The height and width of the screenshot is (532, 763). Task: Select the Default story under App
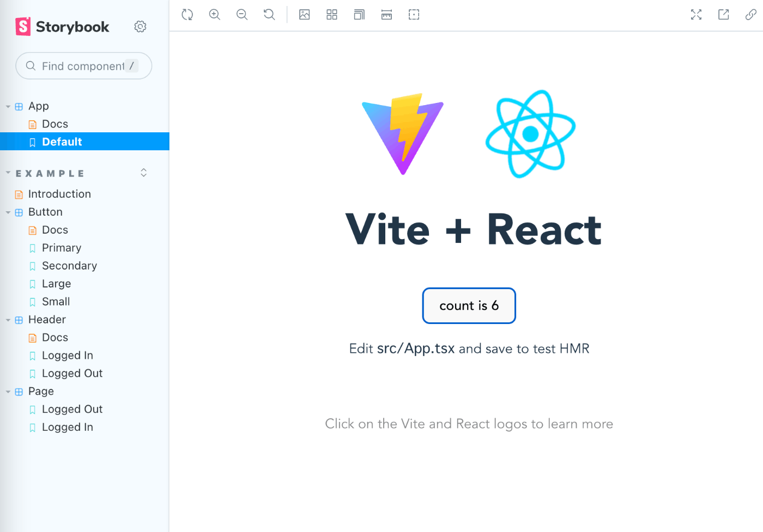click(x=84, y=142)
